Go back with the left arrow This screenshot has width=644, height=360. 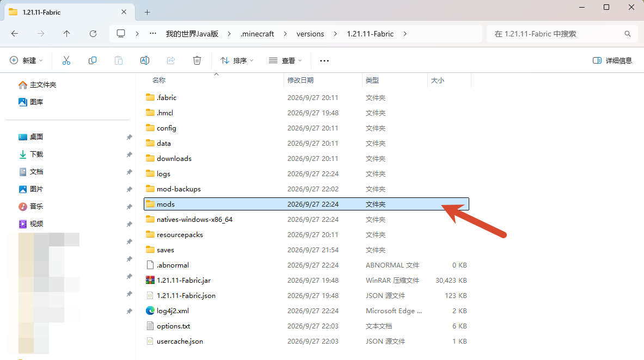point(15,34)
